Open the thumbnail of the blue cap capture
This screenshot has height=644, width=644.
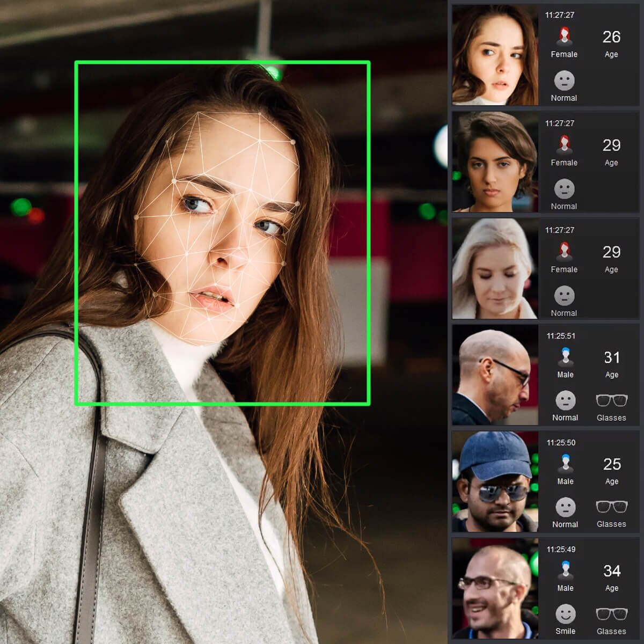click(x=495, y=481)
